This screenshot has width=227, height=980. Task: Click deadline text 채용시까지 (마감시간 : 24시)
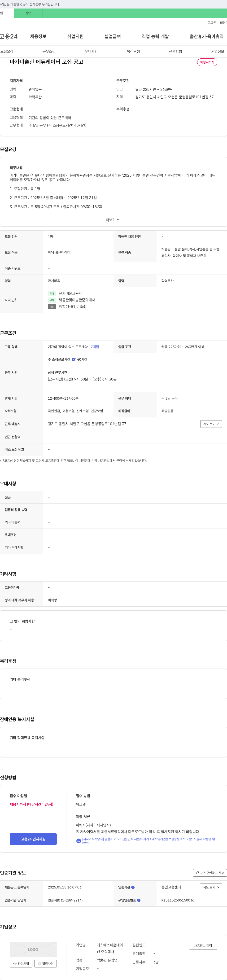point(31,804)
